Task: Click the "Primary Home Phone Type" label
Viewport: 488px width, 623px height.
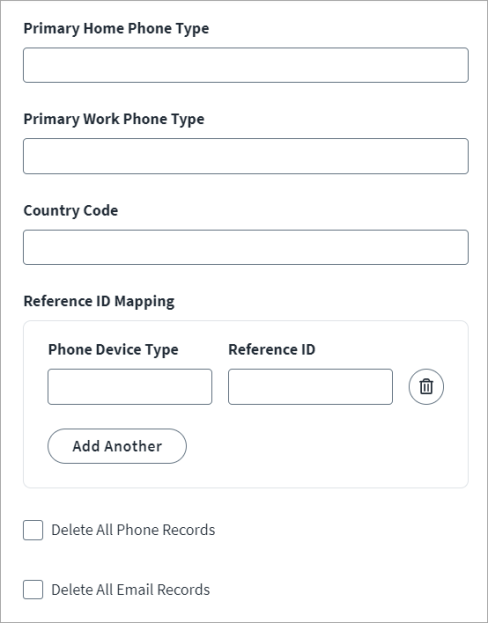Action: [x=116, y=29]
